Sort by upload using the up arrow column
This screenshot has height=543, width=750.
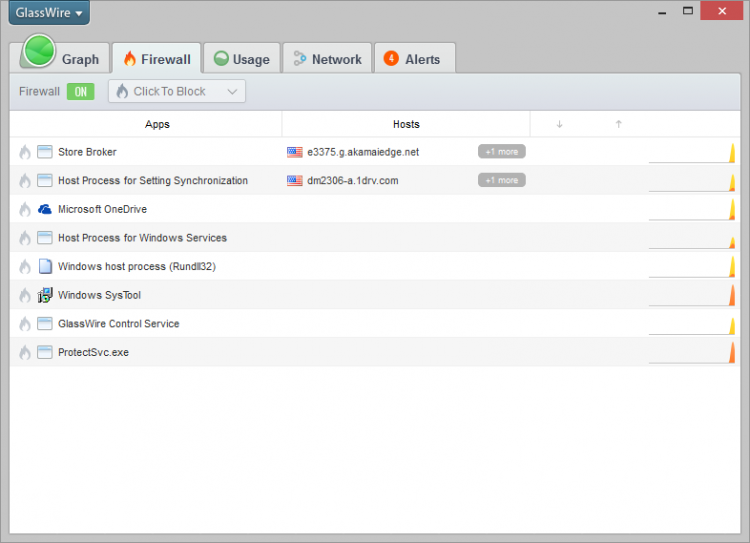pyautogui.click(x=618, y=124)
